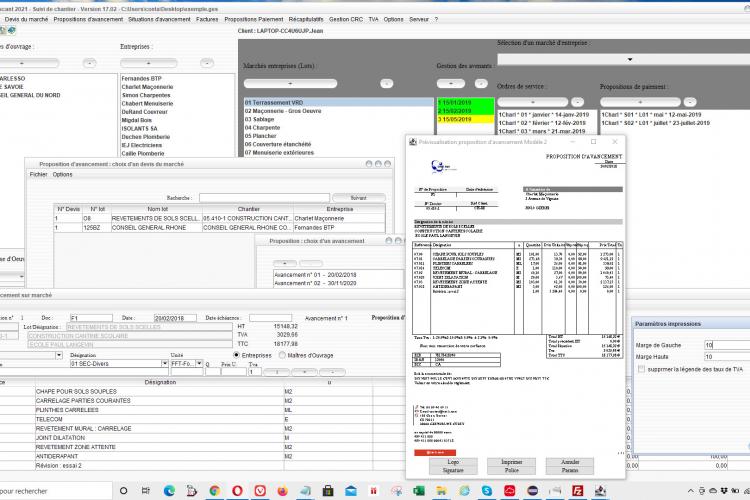Click the Imprimer button

[511, 462]
